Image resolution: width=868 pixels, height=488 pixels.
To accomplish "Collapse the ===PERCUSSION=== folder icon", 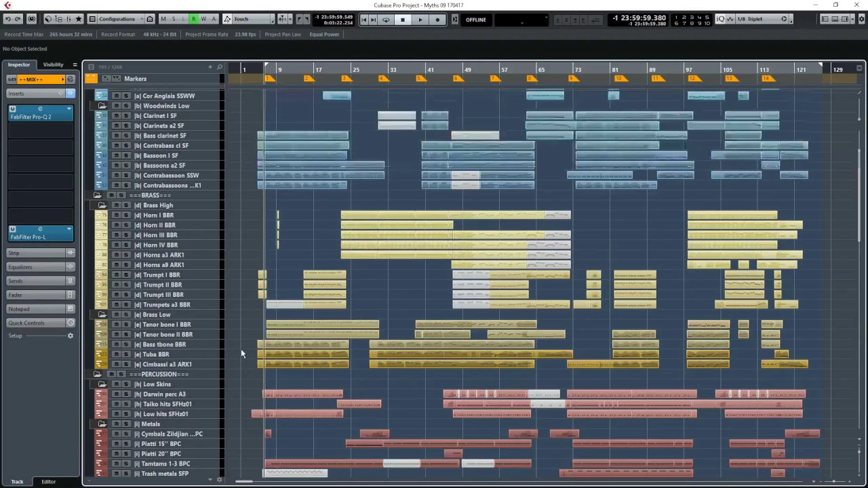I will click(x=97, y=374).
